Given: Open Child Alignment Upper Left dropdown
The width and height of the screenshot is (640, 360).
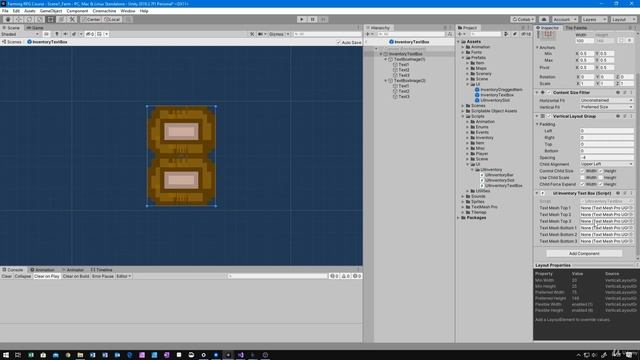Looking at the screenshot, I should [606, 164].
